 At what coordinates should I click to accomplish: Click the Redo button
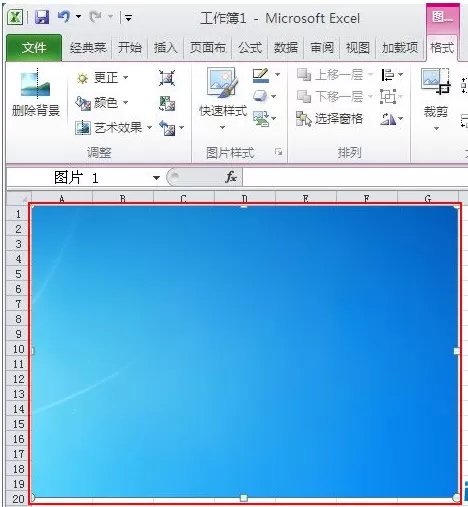click(96, 16)
